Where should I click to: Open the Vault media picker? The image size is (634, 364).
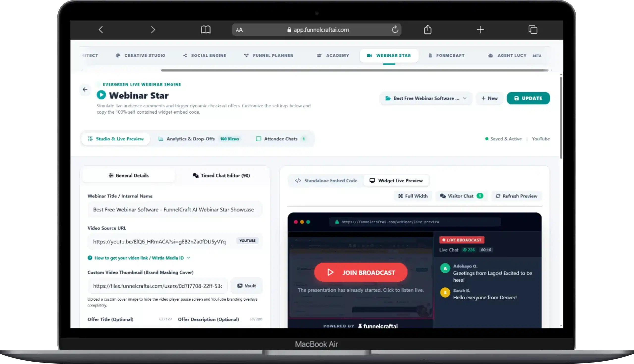tap(246, 286)
